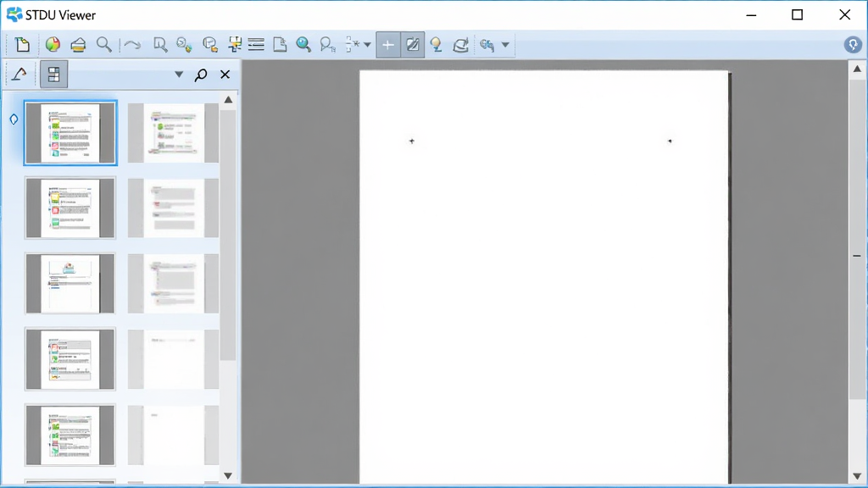Screen dimensions: 868x488
Task: Open the gray magnifier search tool
Action: tap(103, 44)
